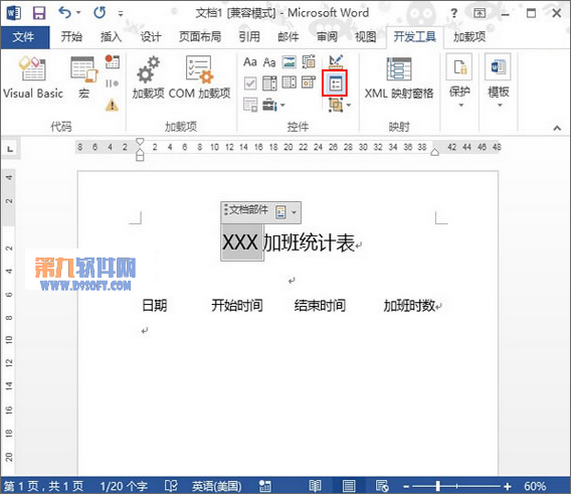571x494 pixels.
Task: Insert drop-down list content control
Action: click(289, 83)
